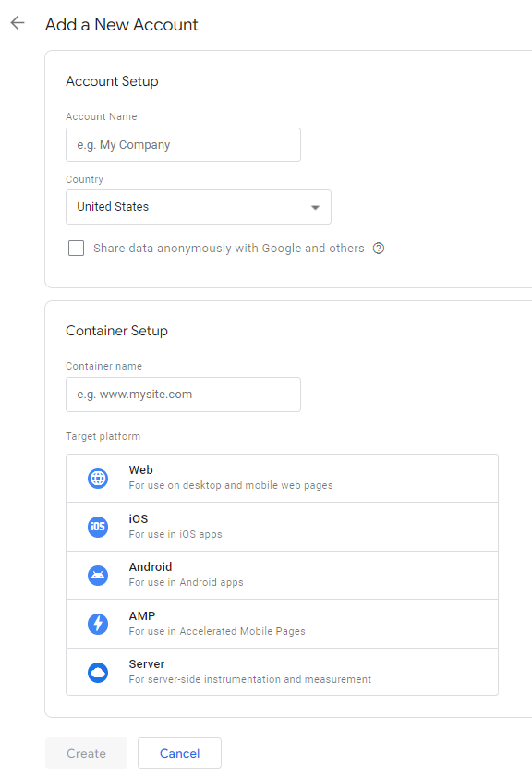Select AMP Accelerated Mobile Pages option

click(x=282, y=624)
